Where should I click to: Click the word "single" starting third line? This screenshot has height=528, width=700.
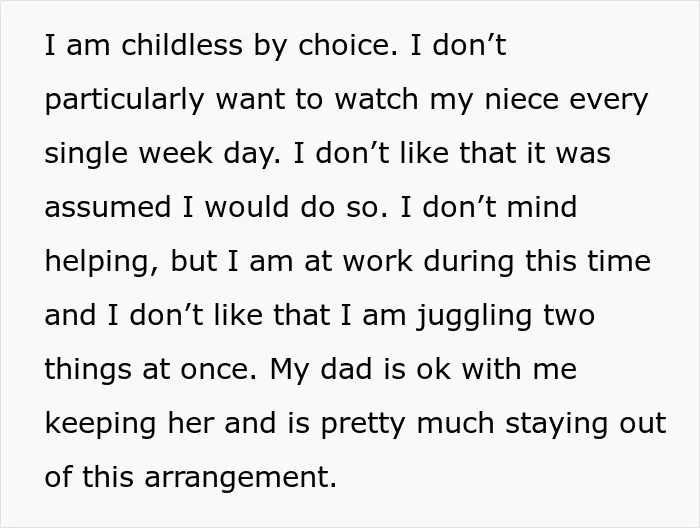click(86, 154)
